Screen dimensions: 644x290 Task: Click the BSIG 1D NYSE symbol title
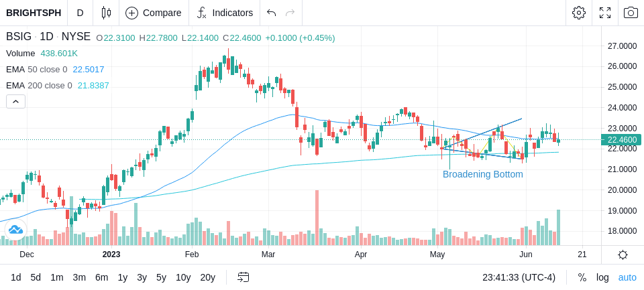coord(48,37)
